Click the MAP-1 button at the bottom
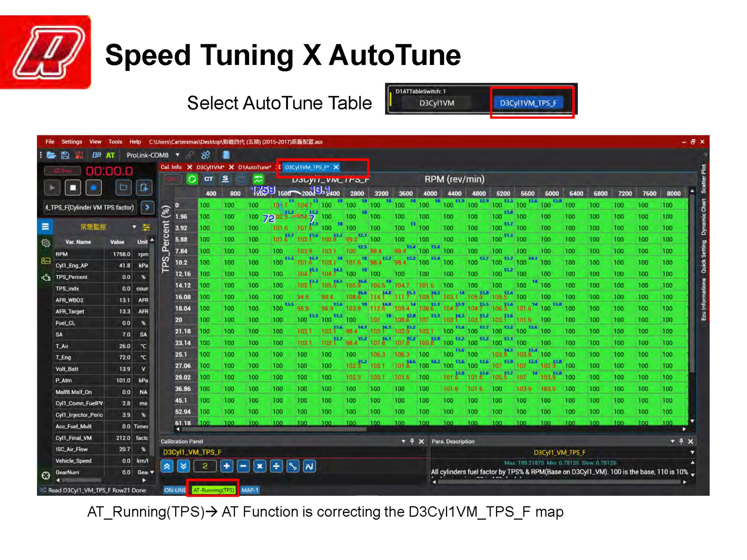Viewport: 747px width, 560px height. (x=250, y=490)
